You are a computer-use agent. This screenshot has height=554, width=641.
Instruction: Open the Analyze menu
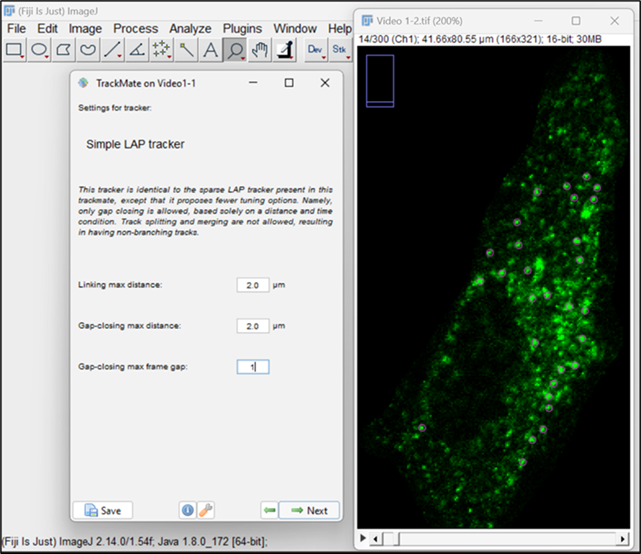pyautogui.click(x=190, y=29)
